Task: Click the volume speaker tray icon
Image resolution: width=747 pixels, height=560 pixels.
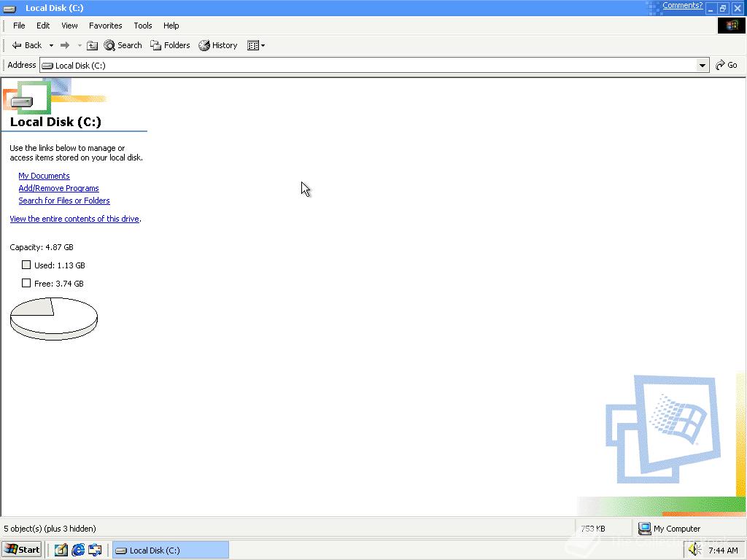Action: [x=694, y=550]
